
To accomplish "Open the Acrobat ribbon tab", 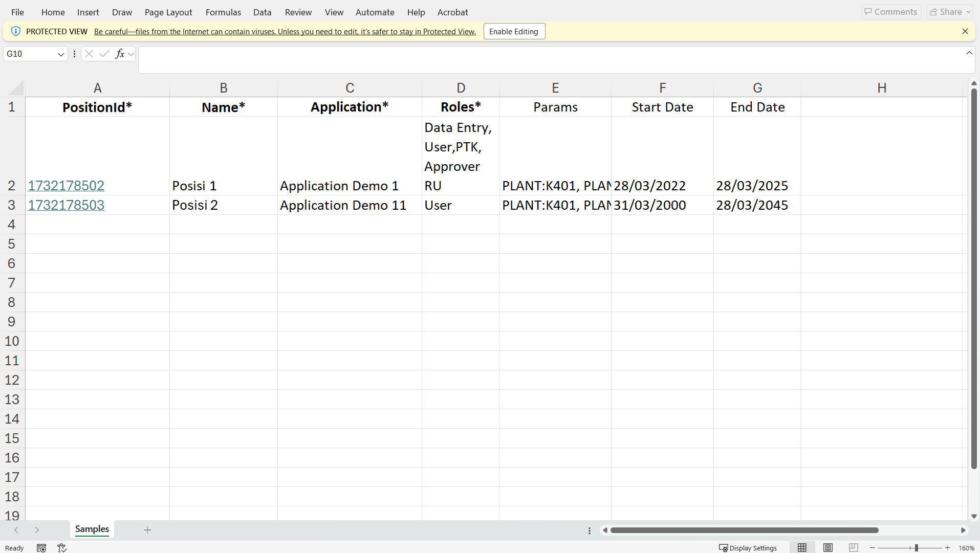I will pos(452,12).
